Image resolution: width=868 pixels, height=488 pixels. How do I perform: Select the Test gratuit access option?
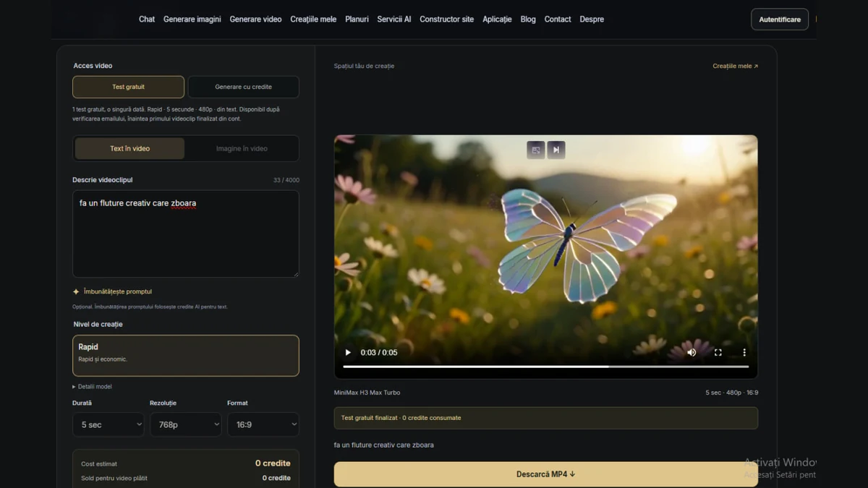point(128,87)
